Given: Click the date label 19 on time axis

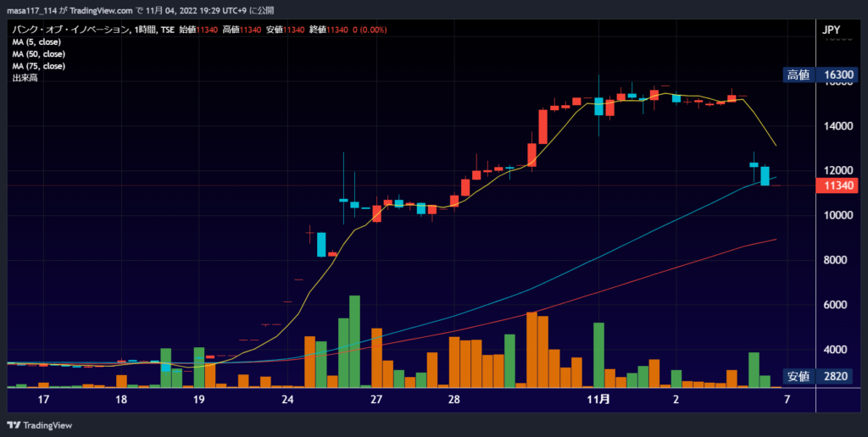Looking at the screenshot, I should click(198, 400).
